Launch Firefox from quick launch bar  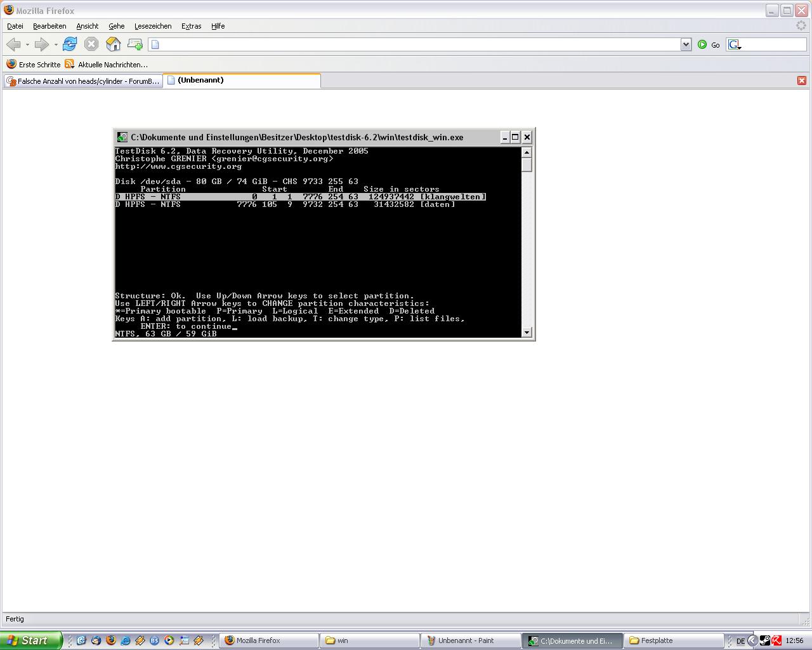pyautogui.click(x=110, y=640)
